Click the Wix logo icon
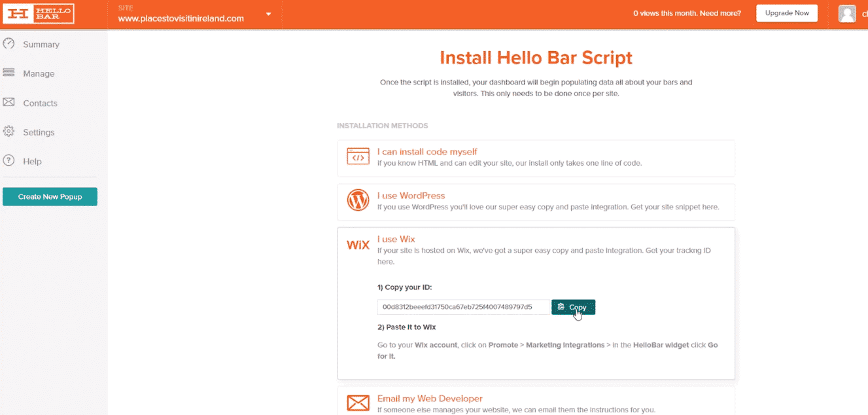 pyautogui.click(x=358, y=245)
